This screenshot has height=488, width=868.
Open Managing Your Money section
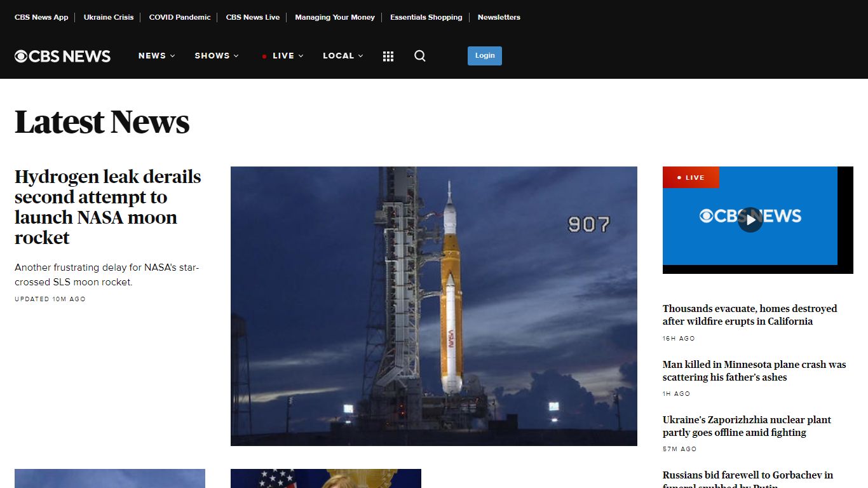335,17
